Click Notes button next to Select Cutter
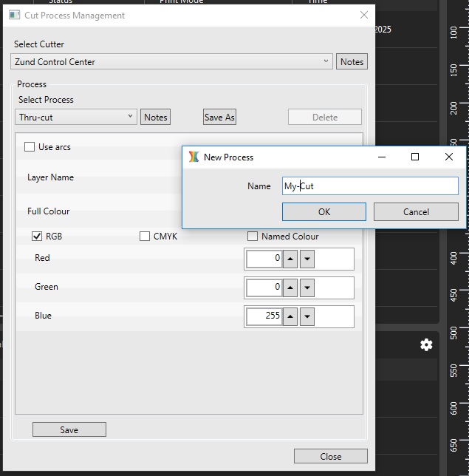 352,61
